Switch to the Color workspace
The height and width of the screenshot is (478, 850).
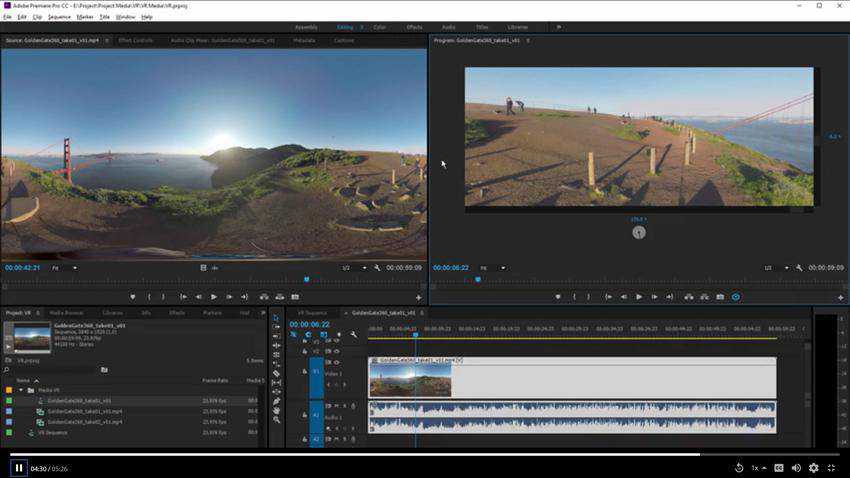coord(379,27)
